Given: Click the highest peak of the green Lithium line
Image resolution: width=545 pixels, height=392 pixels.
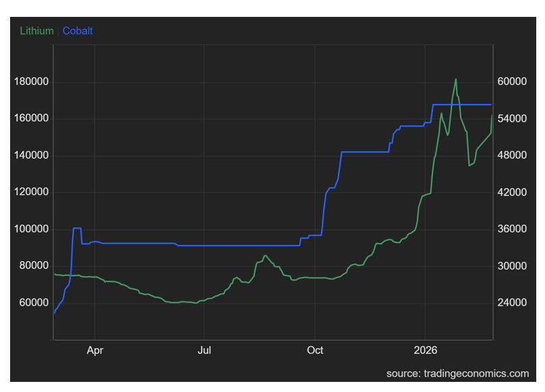Looking at the screenshot, I should (x=456, y=79).
